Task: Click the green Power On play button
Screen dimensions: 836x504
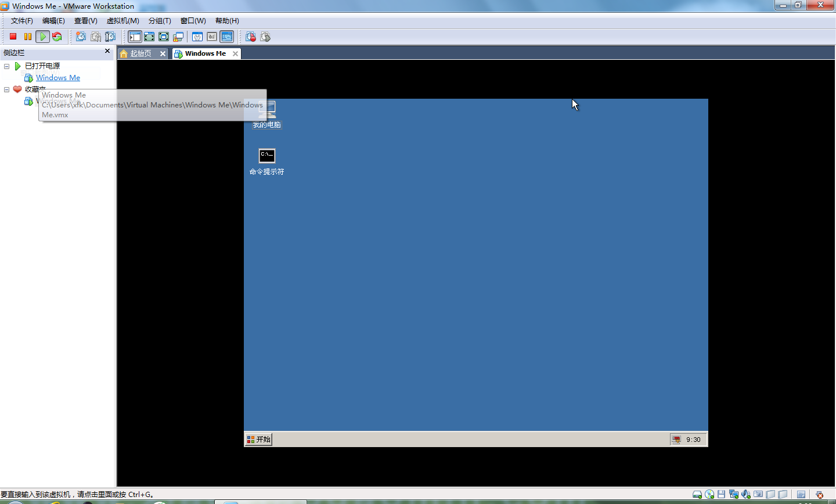Action: 42,37
